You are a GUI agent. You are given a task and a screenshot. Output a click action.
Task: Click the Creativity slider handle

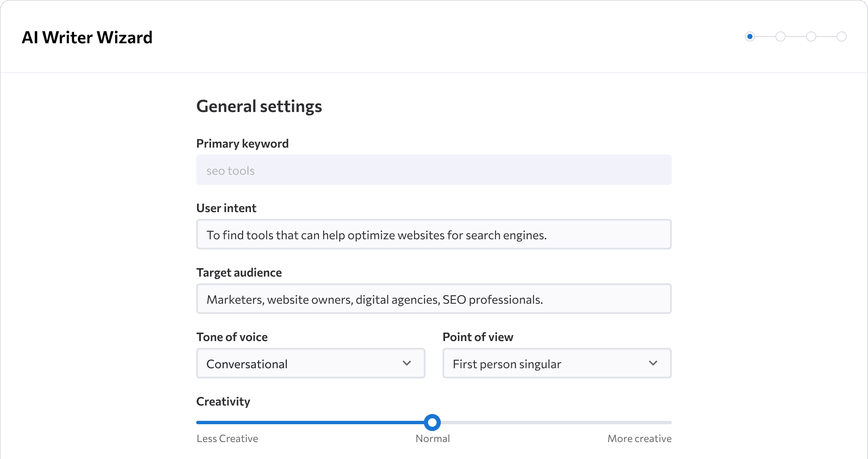pyautogui.click(x=432, y=423)
